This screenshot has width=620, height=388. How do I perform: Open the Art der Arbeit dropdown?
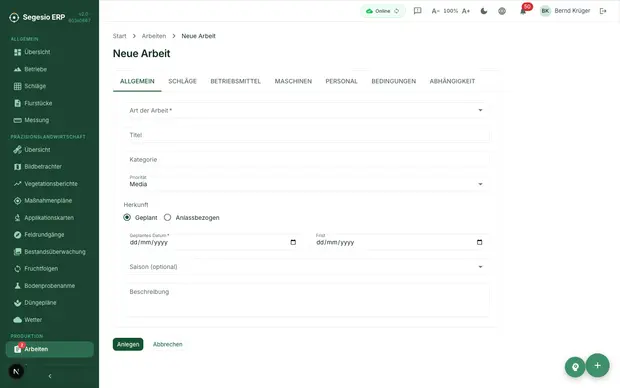[x=308, y=110]
